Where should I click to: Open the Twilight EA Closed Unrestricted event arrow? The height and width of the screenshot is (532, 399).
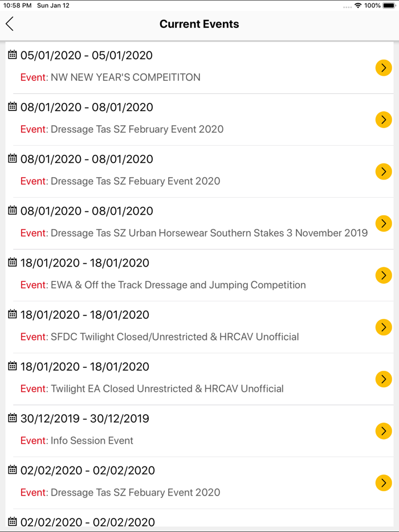pyautogui.click(x=384, y=379)
